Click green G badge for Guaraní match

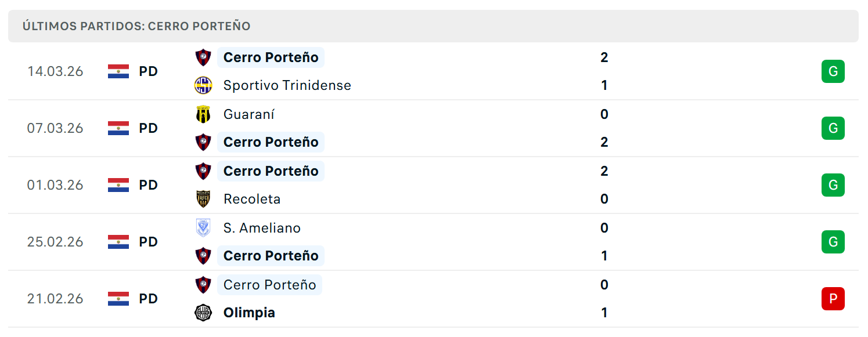pyautogui.click(x=833, y=128)
